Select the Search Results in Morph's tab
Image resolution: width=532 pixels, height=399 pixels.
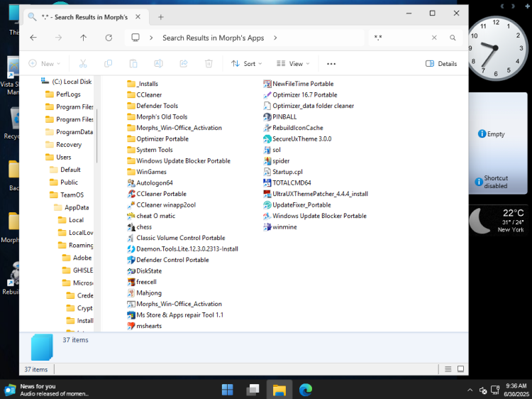point(84,17)
